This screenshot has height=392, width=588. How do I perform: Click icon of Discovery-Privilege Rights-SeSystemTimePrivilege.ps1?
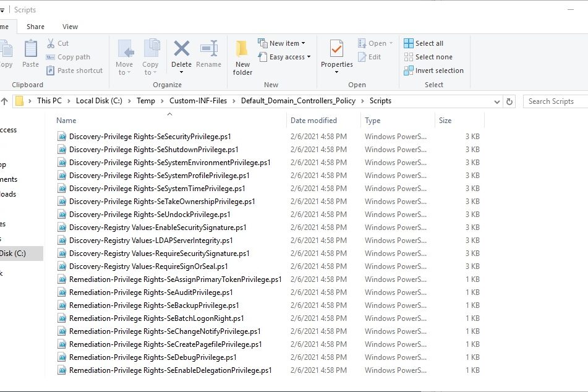point(62,189)
